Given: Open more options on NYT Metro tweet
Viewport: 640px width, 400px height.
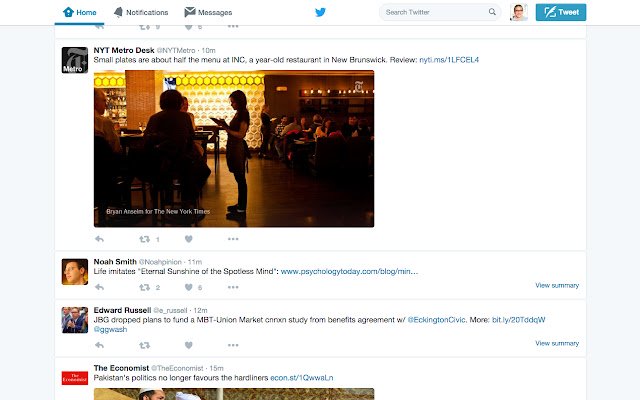Looking at the screenshot, I should [x=233, y=239].
